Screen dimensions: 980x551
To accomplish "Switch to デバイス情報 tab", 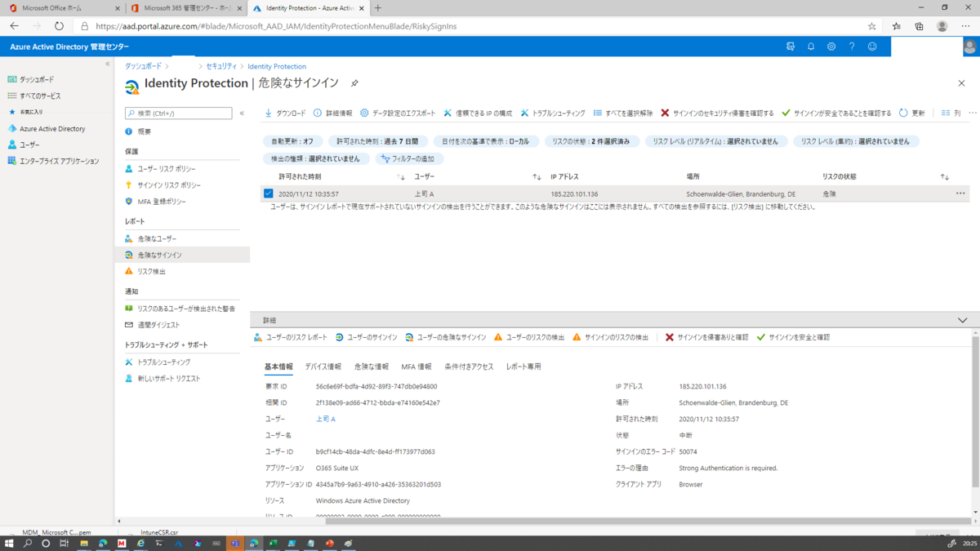I will (323, 367).
